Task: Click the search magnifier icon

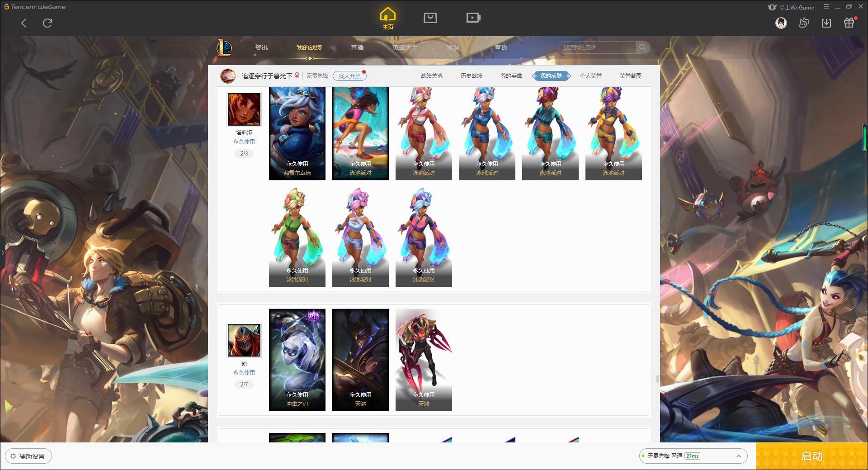Action: 642,47
